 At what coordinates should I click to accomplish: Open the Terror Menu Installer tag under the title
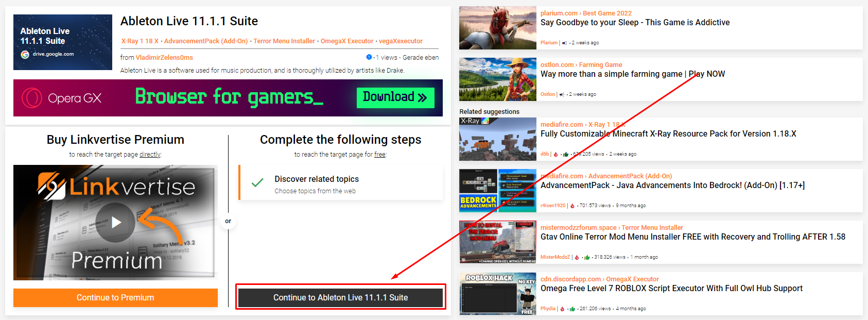(x=284, y=41)
